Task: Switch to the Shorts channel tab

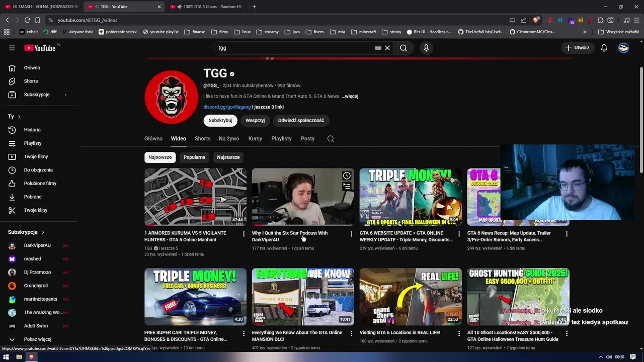Action: tap(203, 139)
